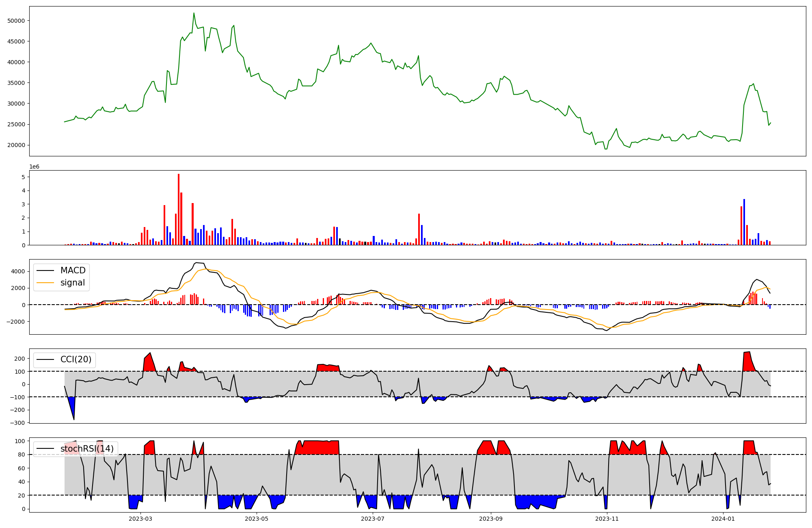Image resolution: width=812 pixels, height=528 pixels.
Task: Select the 2024-01 date axis tick label
Action: point(723,519)
